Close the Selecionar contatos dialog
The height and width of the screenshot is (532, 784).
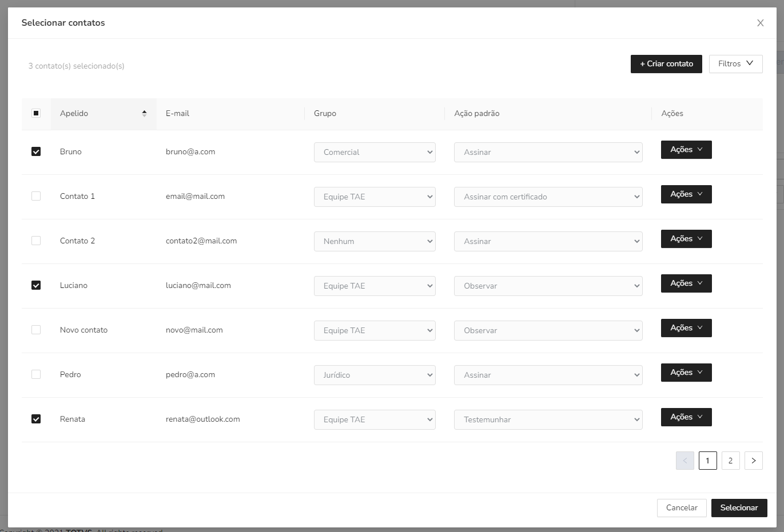pyautogui.click(x=760, y=23)
